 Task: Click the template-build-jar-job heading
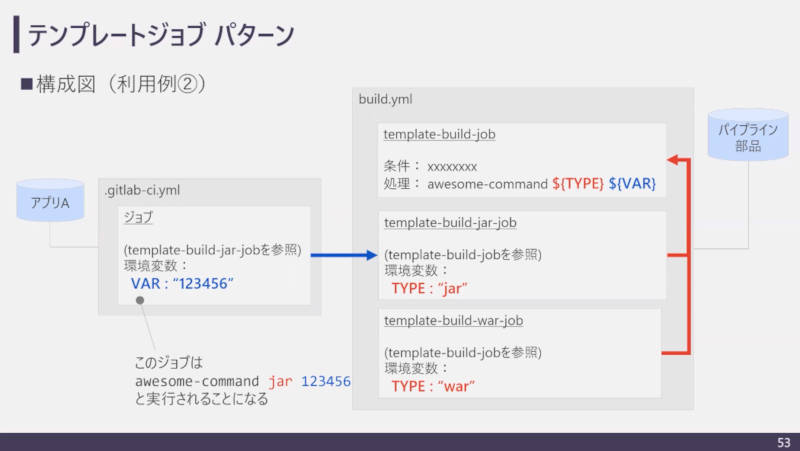pos(450,223)
